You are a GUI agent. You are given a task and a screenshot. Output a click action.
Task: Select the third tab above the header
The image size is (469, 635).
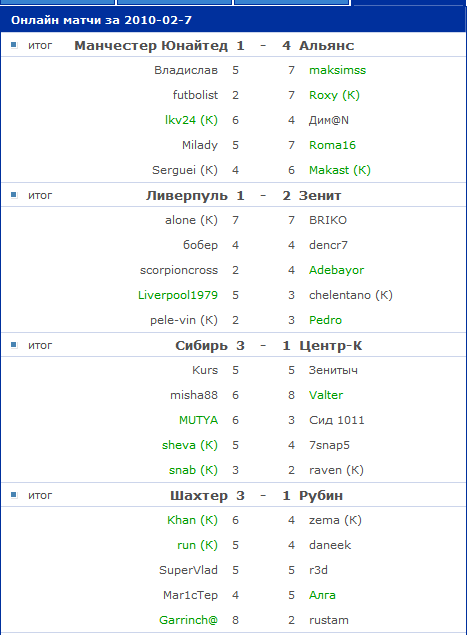pyautogui.click(x=292, y=2)
